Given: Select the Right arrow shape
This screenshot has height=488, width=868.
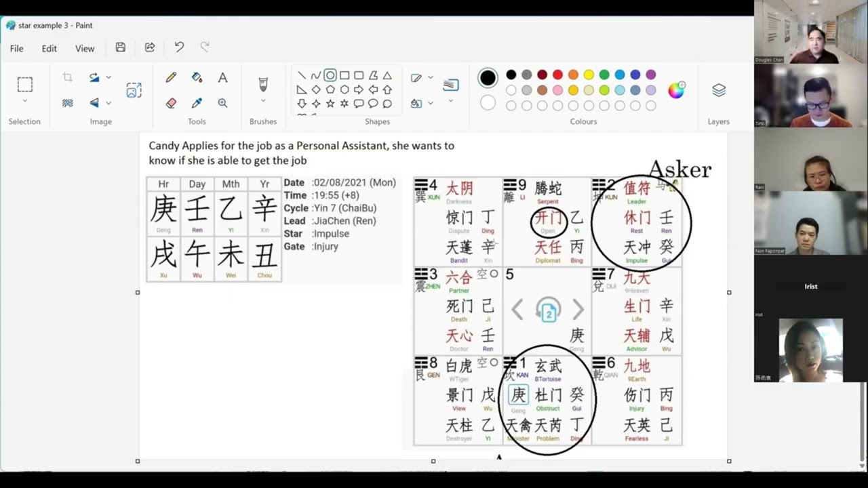Looking at the screenshot, I should [359, 89].
